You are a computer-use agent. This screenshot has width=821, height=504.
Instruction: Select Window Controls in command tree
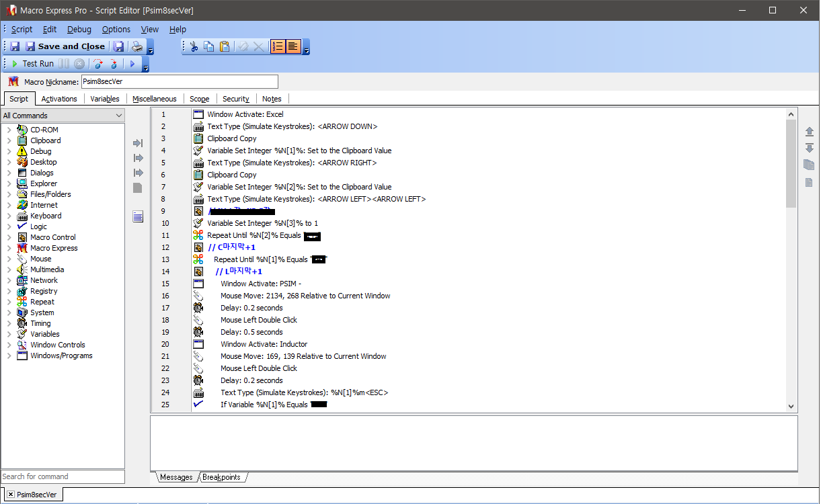58,345
